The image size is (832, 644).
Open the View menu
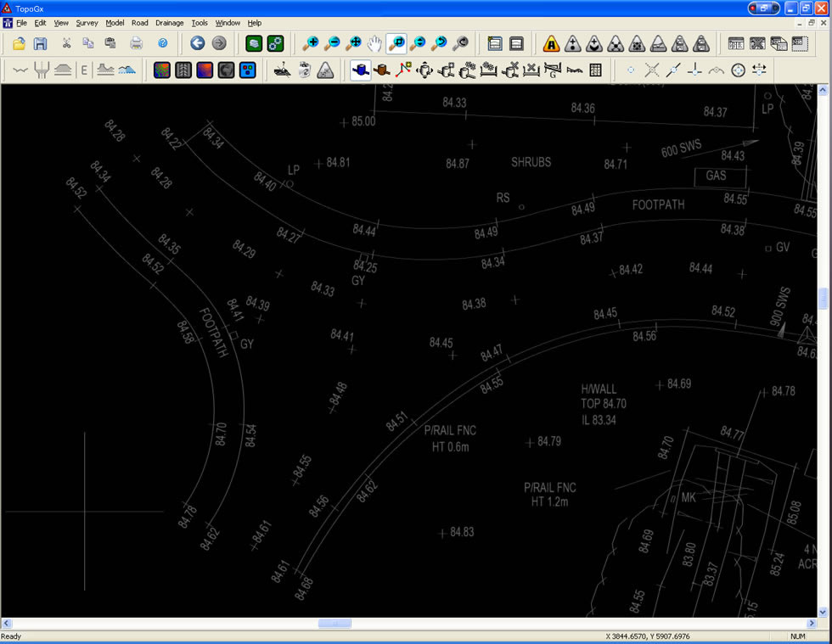(x=61, y=23)
